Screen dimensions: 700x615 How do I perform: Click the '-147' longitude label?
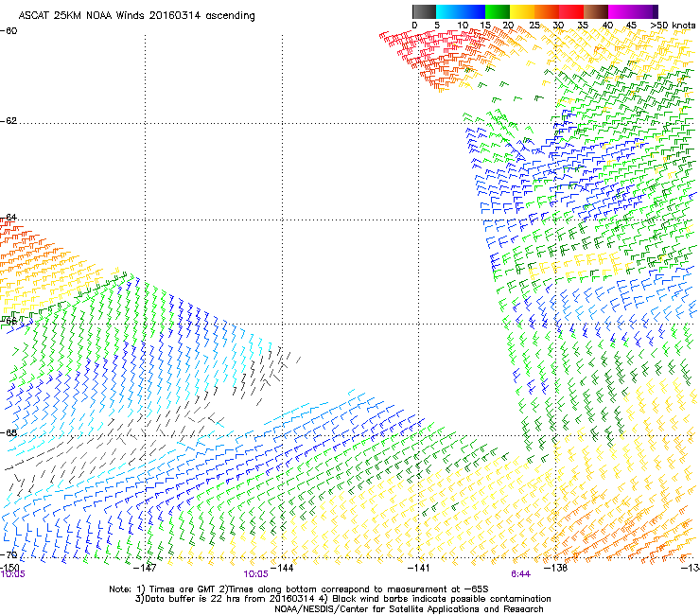[145, 568]
